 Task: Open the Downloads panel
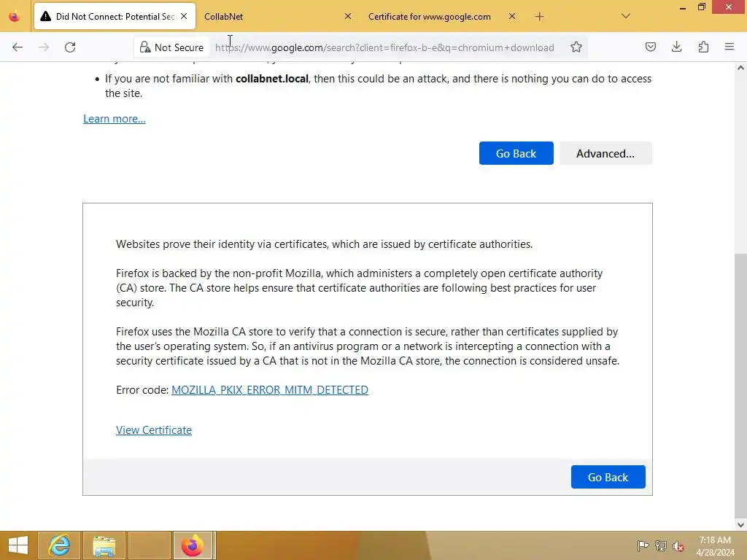(x=676, y=47)
